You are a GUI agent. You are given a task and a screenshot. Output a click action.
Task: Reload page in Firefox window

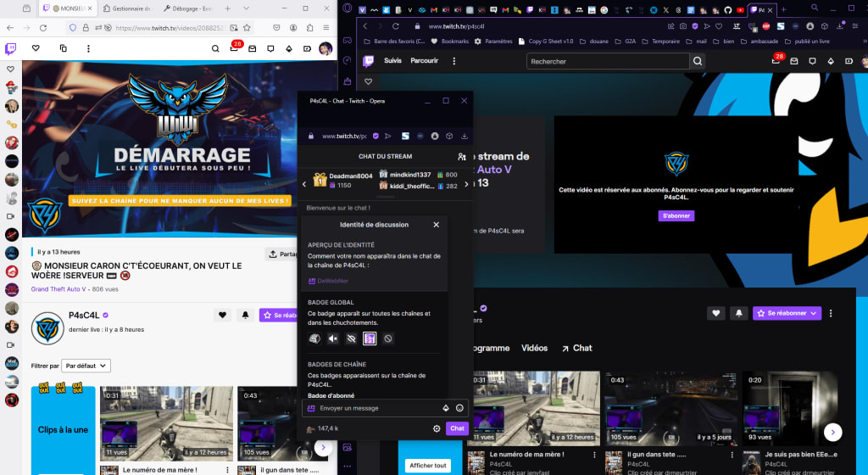pos(43,28)
